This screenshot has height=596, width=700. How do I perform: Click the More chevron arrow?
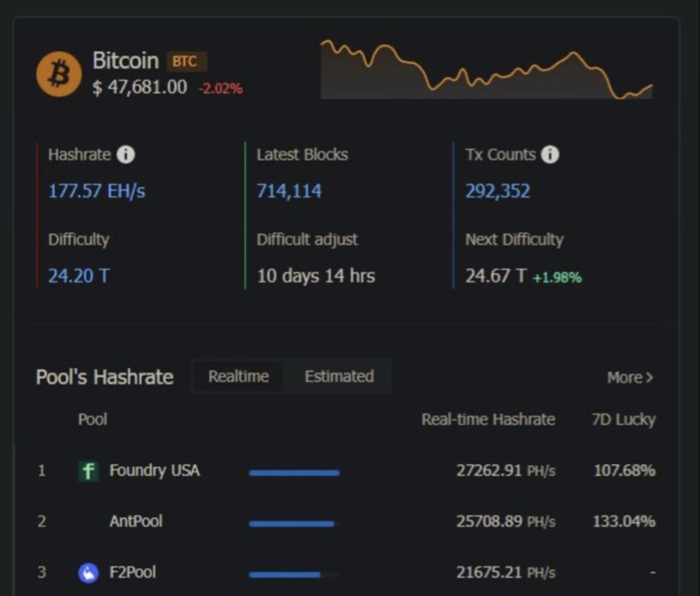[650, 378]
